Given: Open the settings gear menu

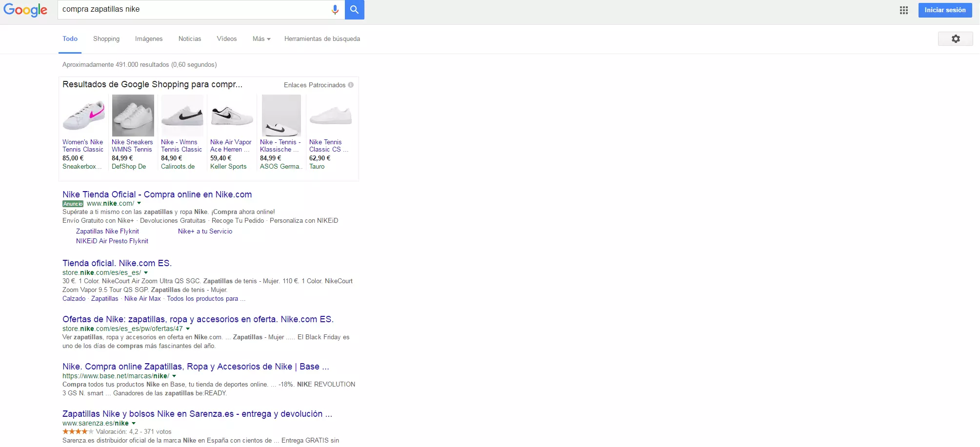Looking at the screenshot, I should pos(955,39).
